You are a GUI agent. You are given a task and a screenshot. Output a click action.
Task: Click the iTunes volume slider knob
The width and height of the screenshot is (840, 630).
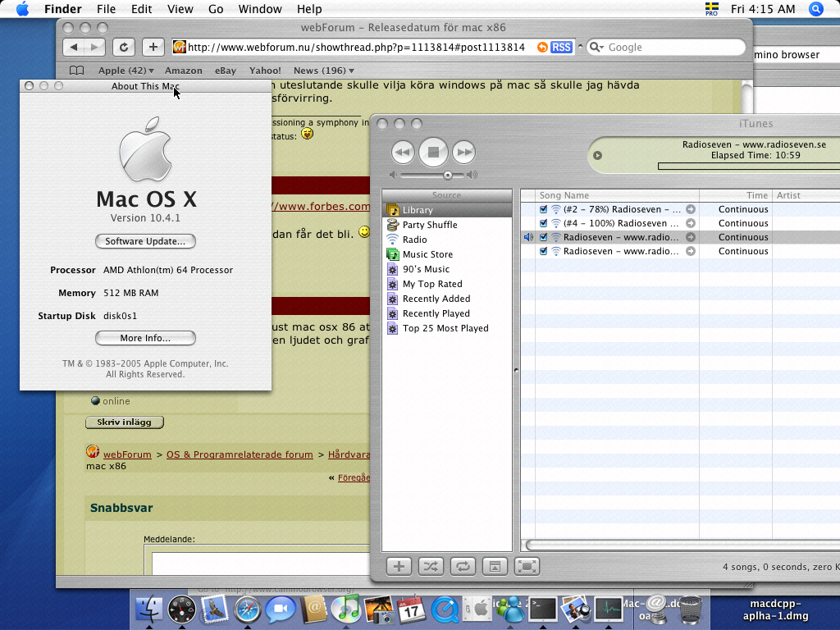coord(447,176)
